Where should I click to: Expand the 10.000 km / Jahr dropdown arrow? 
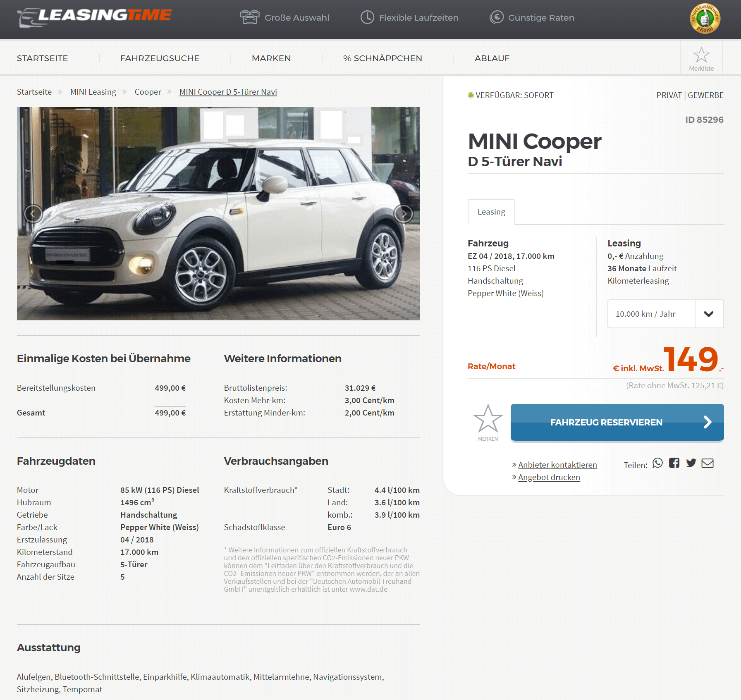709,314
